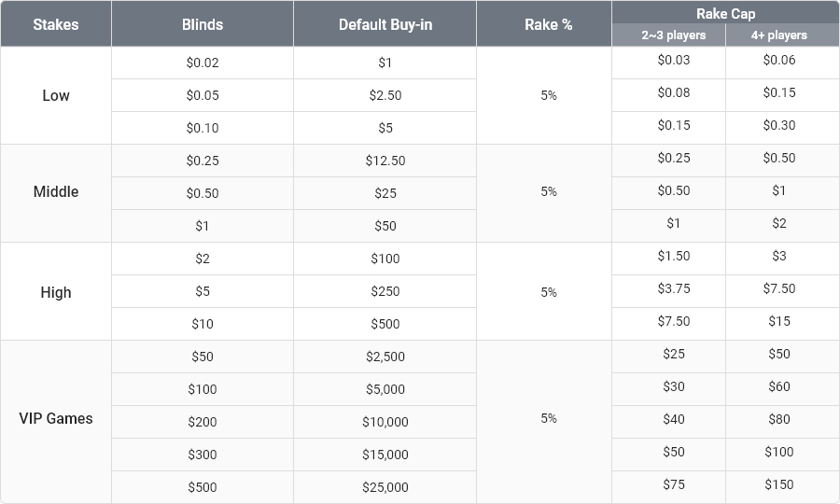Select the Rake Cap header cell
The image size is (840, 504).
click(x=726, y=13)
